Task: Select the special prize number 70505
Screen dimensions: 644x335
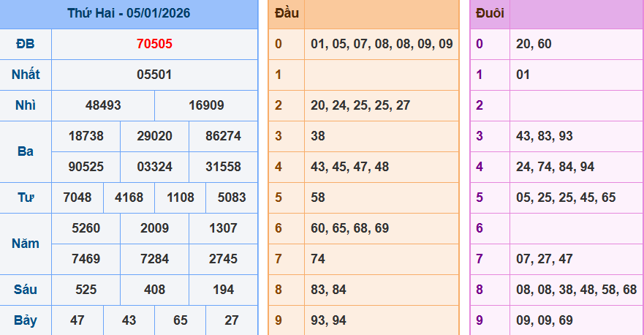Action: pyautogui.click(x=154, y=44)
